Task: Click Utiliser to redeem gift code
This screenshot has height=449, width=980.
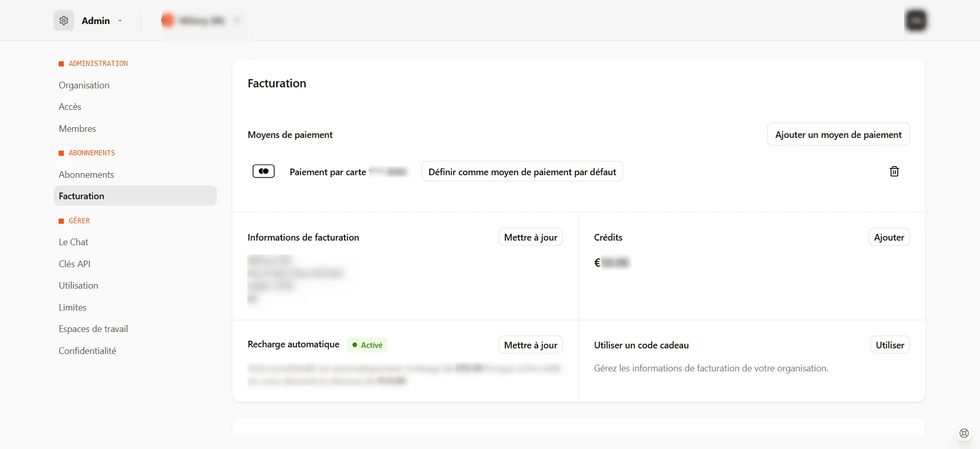Action: 890,345
